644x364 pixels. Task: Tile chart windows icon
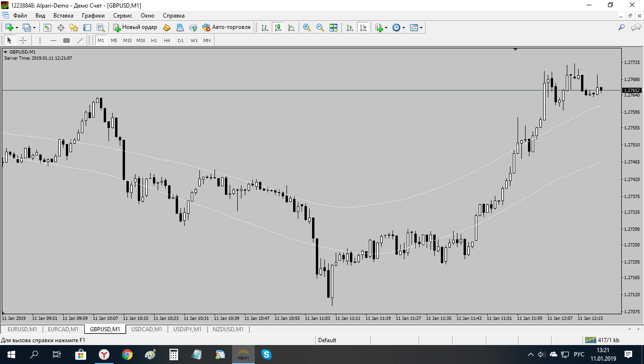point(333,27)
